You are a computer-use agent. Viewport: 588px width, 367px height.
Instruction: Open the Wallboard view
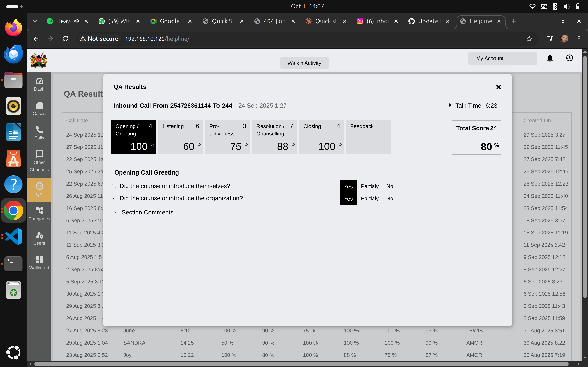click(x=39, y=263)
